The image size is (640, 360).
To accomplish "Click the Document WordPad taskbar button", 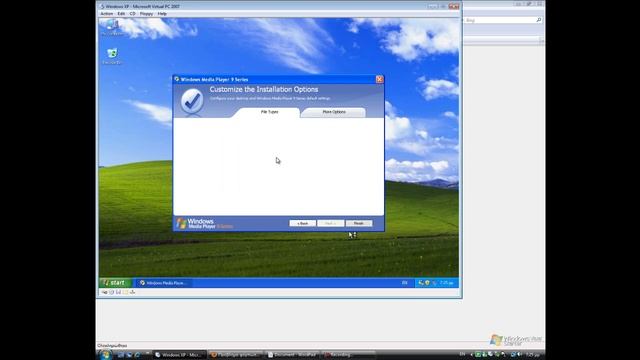I will coord(292,355).
